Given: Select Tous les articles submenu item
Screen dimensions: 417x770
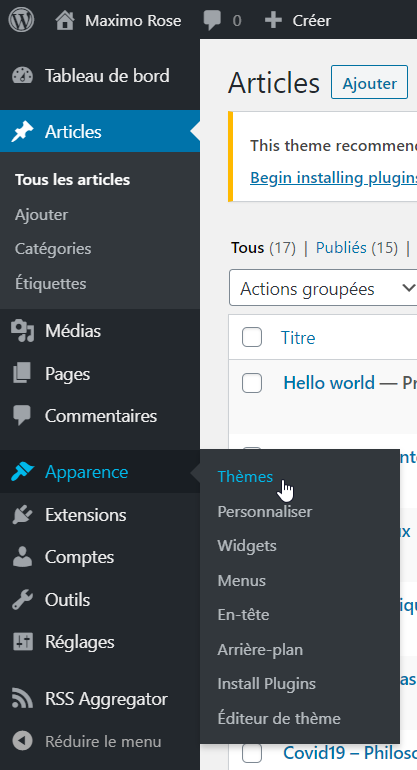Looking at the screenshot, I should coord(73,180).
